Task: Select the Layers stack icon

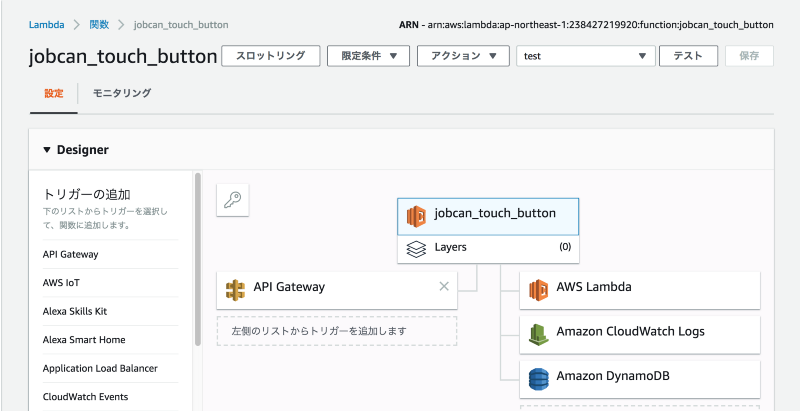Action: coord(416,248)
